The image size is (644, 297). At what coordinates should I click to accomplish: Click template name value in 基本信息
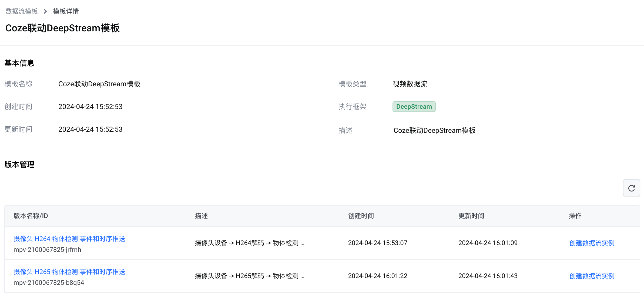[x=99, y=84]
